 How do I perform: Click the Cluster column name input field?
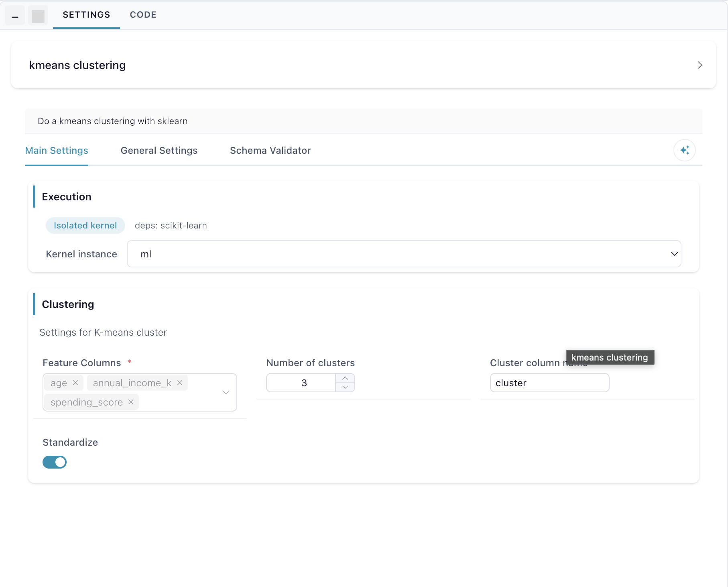[x=549, y=383]
